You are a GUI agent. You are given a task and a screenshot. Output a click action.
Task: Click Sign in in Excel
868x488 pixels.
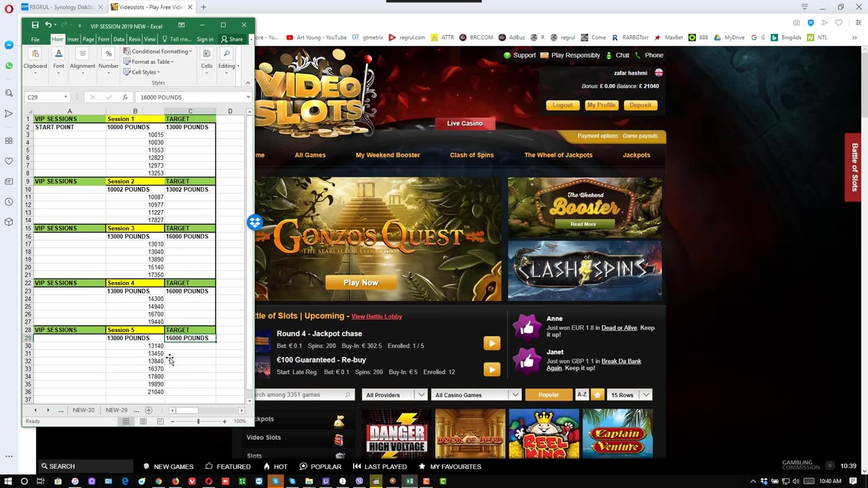205,39
